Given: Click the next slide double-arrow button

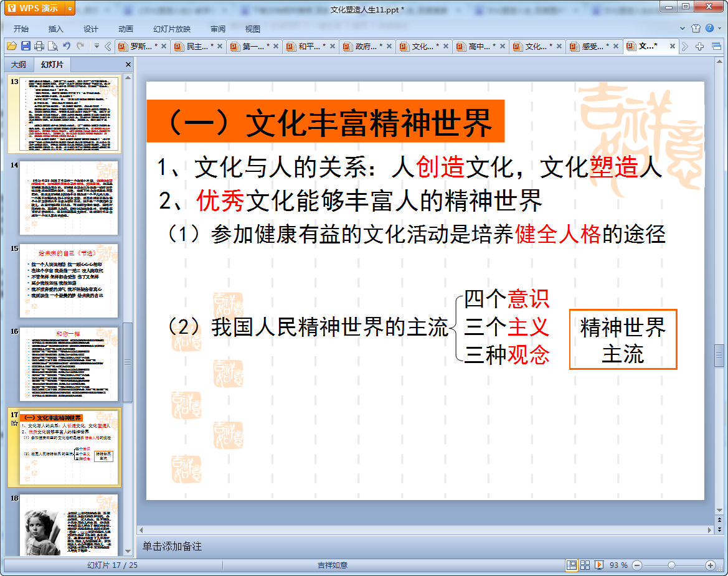Looking at the screenshot, I should [719, 529].
